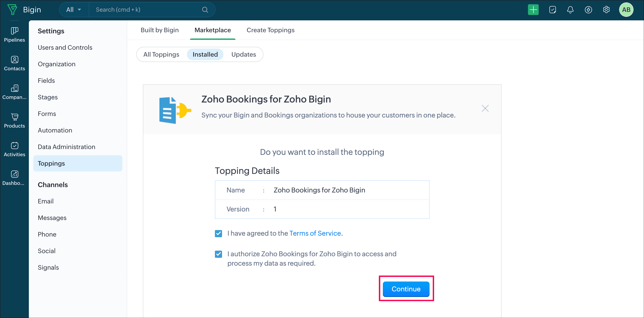
Task: Uncheck the data access authorization checkbox
Action: pyautogui.click(x=218, y=254)
